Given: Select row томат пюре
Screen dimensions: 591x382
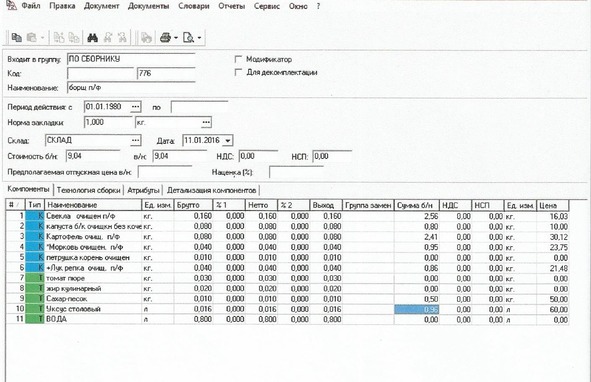Looking at the screenshot, I should point(288,278).
